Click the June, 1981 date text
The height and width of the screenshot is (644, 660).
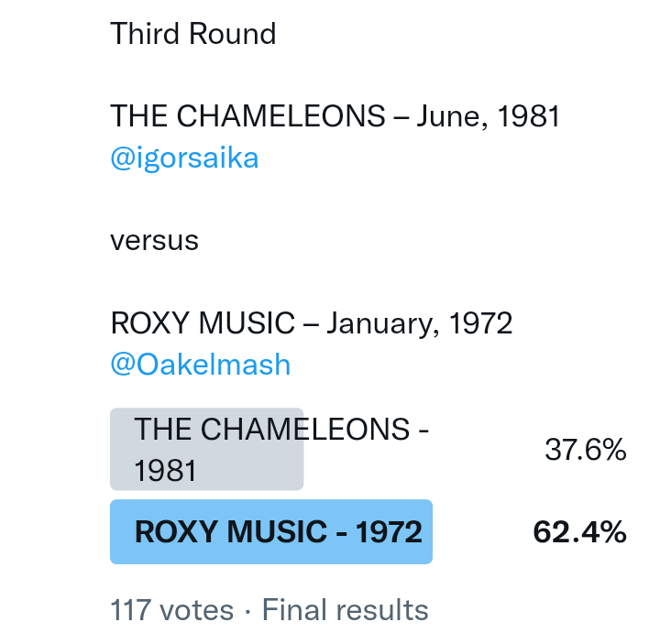(489, 116)
